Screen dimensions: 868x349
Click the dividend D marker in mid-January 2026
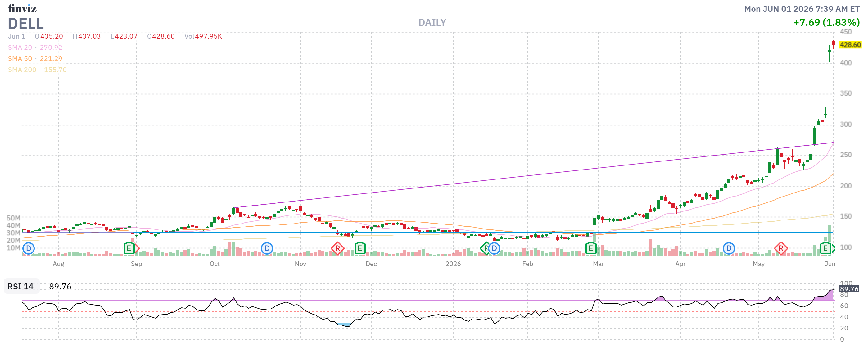pos(494,249)
